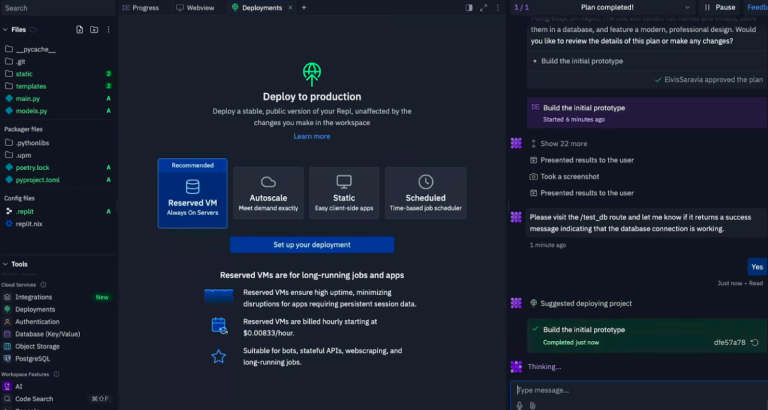Open the Files panel three-dot menu

click(108, 29)
